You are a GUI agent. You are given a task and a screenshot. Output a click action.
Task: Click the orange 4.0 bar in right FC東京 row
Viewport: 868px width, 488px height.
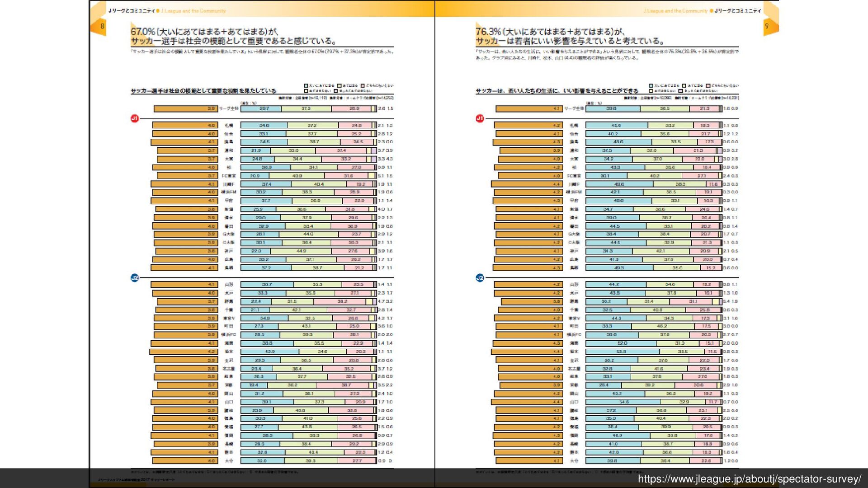tap(530, 176)
